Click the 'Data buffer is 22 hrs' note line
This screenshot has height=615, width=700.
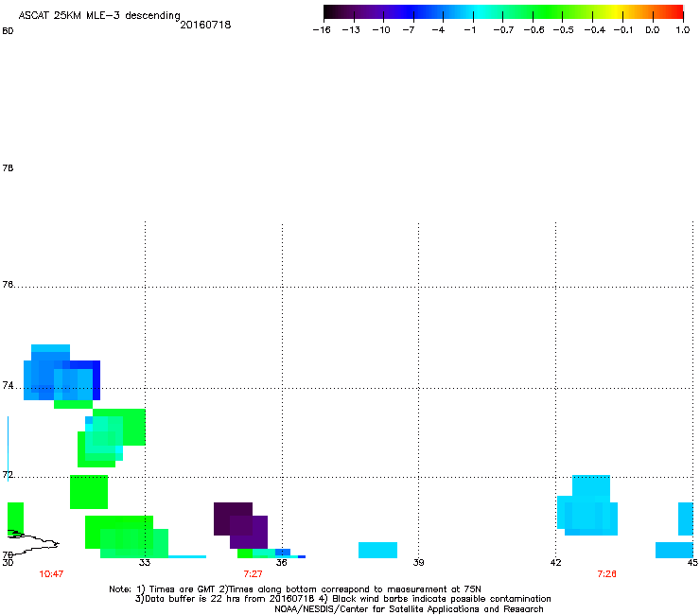[x=342, y=599]
